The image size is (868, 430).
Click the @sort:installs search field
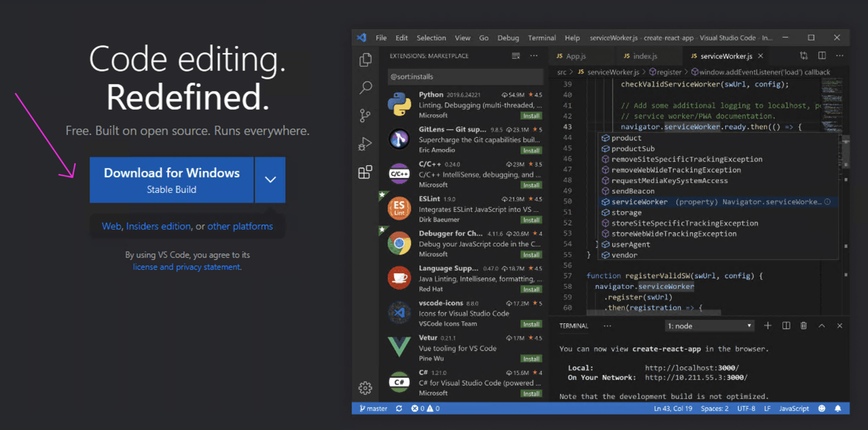coord(465,77)
